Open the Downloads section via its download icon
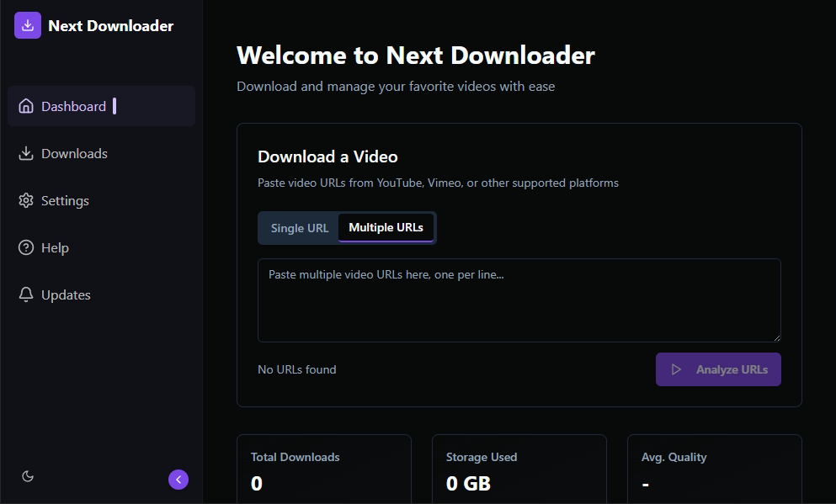This screenshot has width=836, height=504. point(26,153)
